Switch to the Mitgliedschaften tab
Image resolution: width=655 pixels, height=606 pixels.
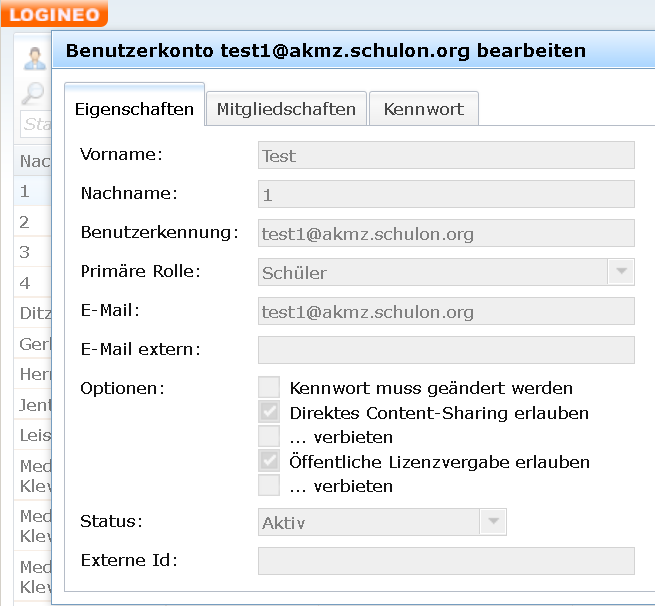pos(286,109)
